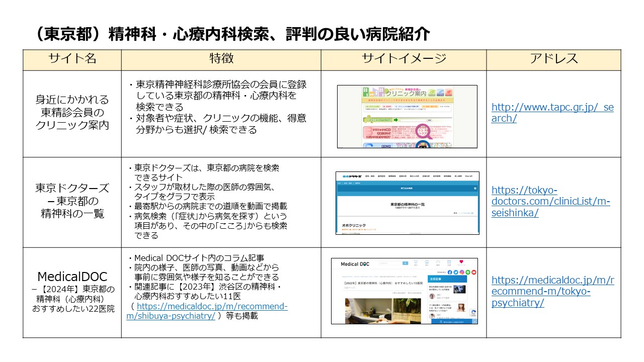Select the サイトイメージ column header
This screenshot has height=362, width=644.
tap(404, 59)
